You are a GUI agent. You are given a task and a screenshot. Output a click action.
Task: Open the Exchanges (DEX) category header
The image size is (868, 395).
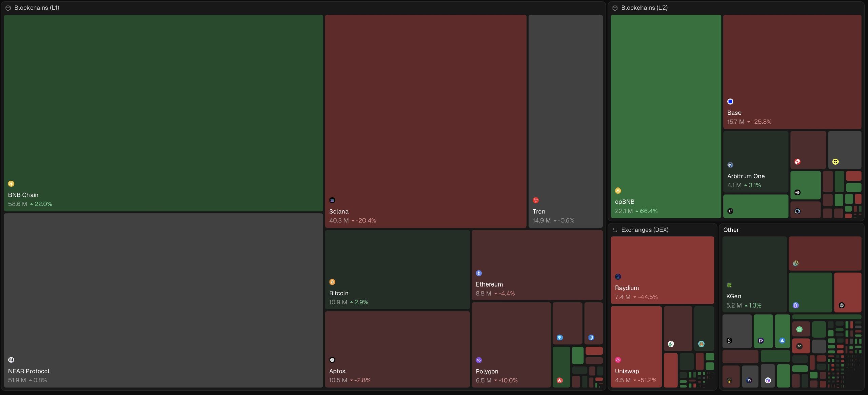click(x=644, y=230)
